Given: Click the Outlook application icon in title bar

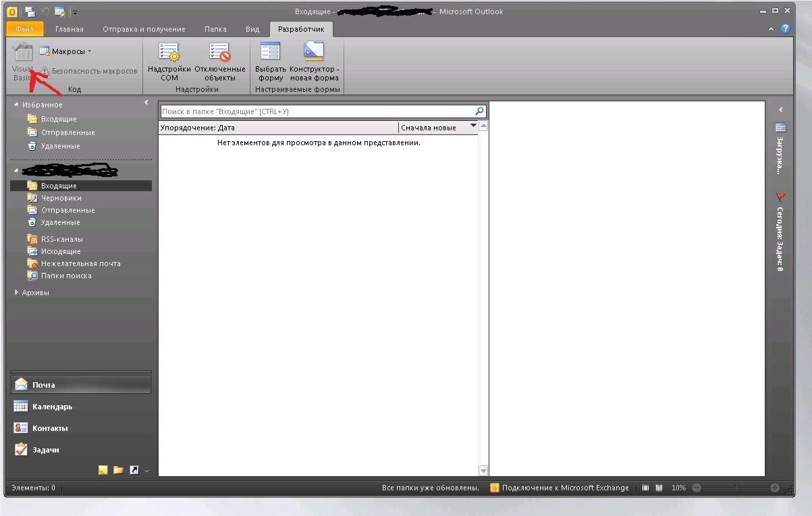Looking at the screenshot, I should coord(12,11).
